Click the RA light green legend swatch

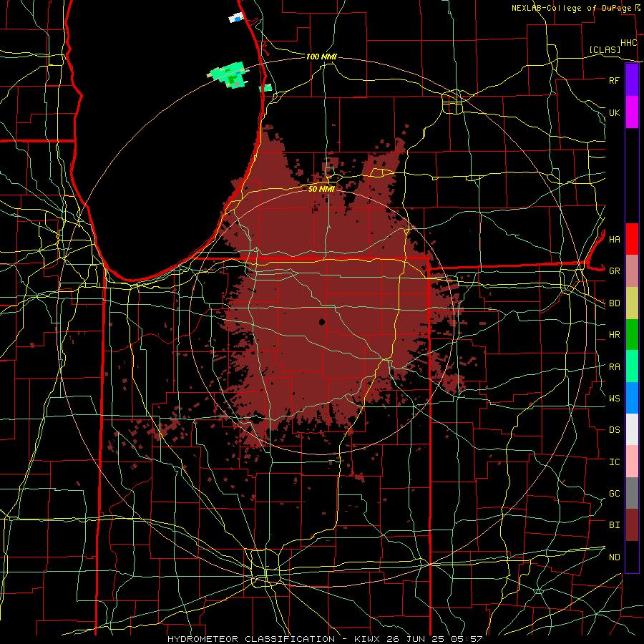[x=632, y=366]
